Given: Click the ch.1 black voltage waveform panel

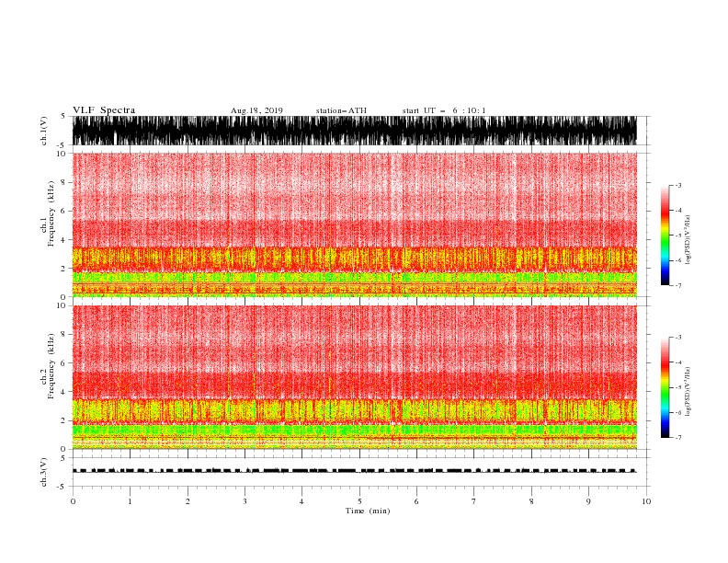Looking at the screenshot, I should tap(354, 131).
